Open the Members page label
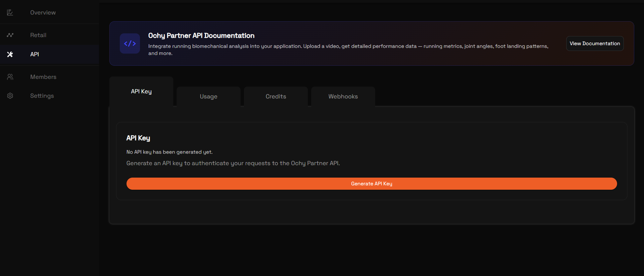The image size is (644, 276). coord(43,77)
